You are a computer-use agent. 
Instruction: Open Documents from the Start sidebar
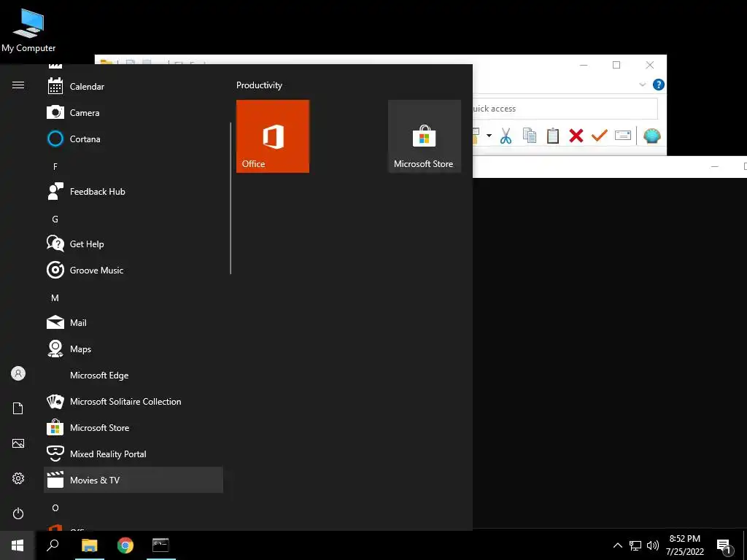pos(18,408)
